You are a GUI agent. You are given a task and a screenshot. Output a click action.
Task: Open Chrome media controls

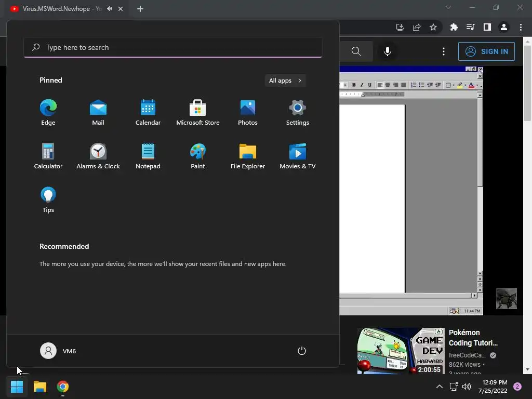470,27
